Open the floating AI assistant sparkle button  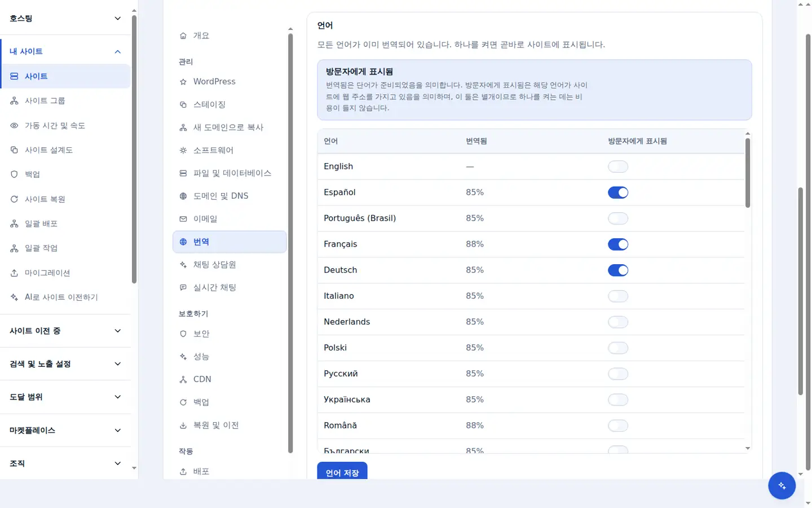[x=782, y=485]
